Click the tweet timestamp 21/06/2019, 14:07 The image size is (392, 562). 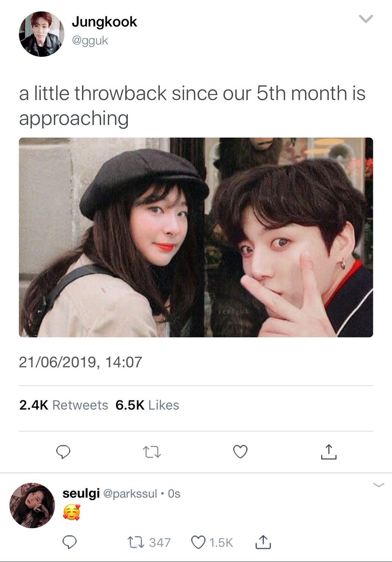tap(80, 362)
